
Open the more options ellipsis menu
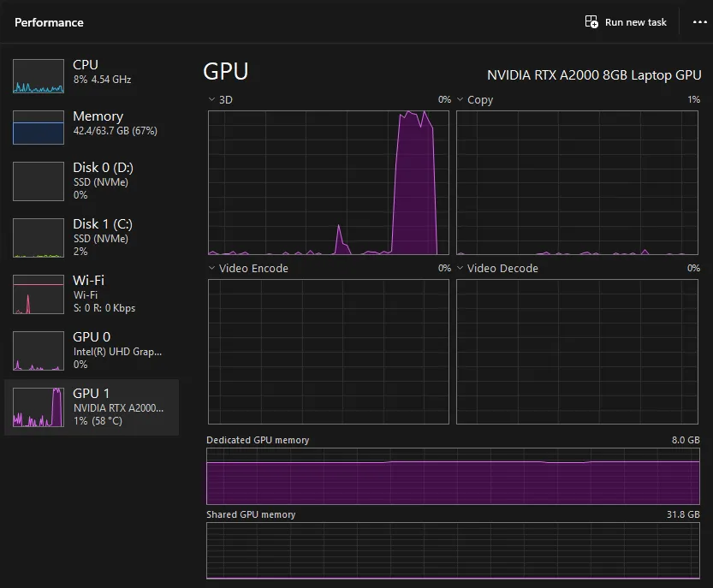click(699, 21)
